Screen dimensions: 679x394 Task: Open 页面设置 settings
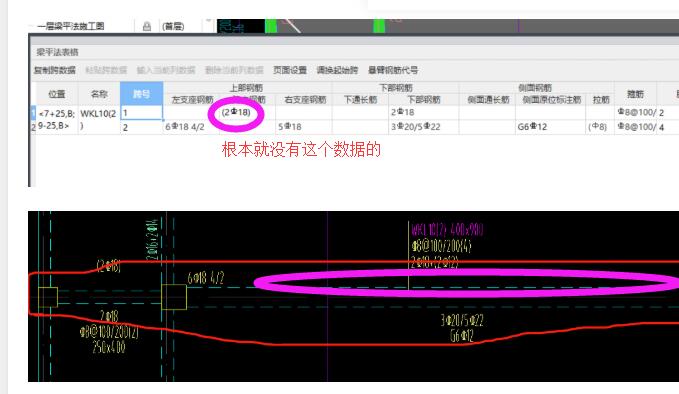tap(290, 70)
